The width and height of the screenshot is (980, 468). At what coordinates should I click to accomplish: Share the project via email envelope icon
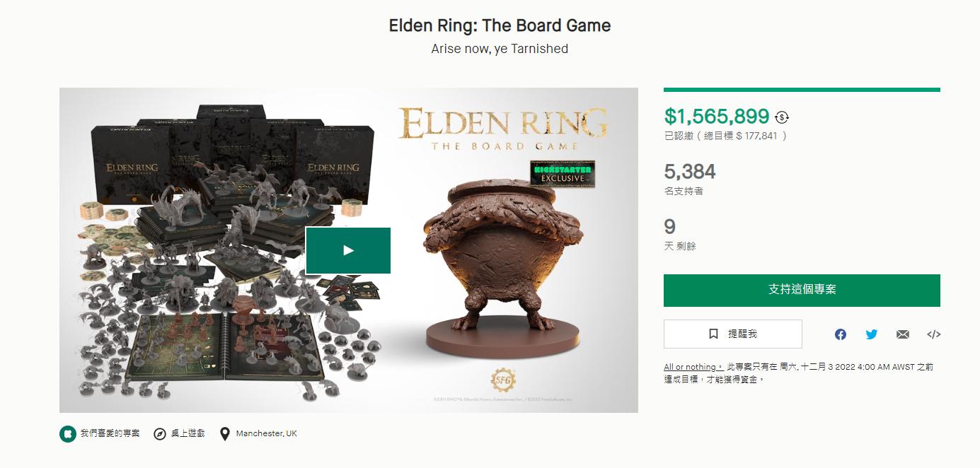point(903,334)
